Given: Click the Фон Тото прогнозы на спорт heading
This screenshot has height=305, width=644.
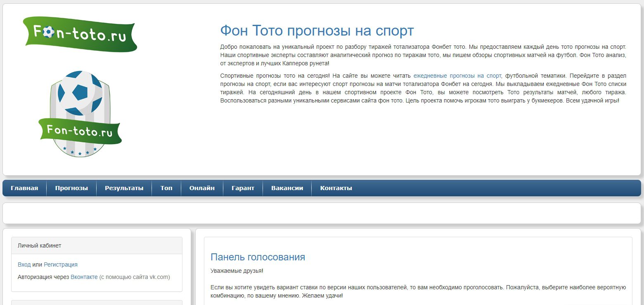Looking at the screenshot, I should [x=316, y=30].
